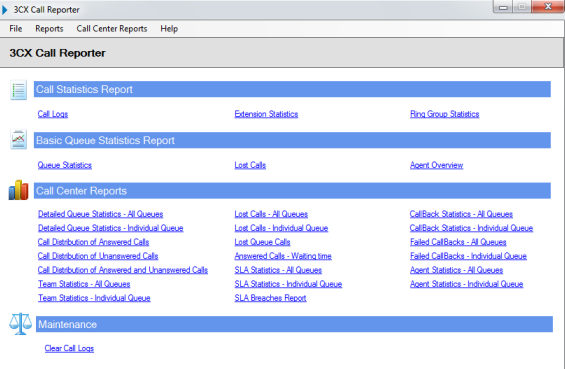565x369 pixels.
Task: Open Failed CallBacks - Individual Queue
Action: tap(468, 256)
